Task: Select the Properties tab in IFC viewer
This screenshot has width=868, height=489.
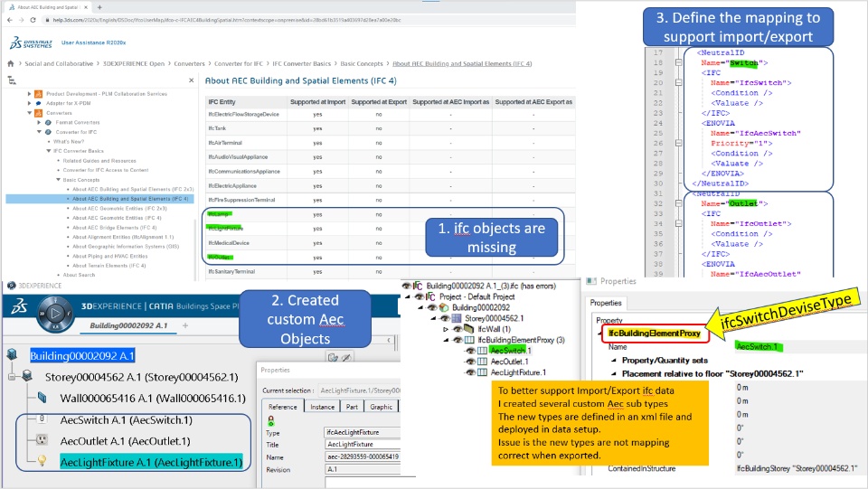Action: [606, 303]
